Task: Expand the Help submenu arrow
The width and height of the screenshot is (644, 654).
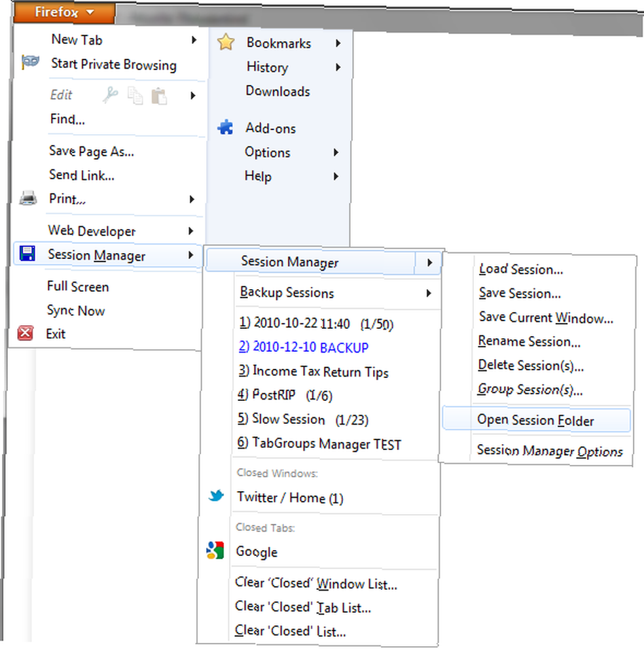Action: point(336,177)
